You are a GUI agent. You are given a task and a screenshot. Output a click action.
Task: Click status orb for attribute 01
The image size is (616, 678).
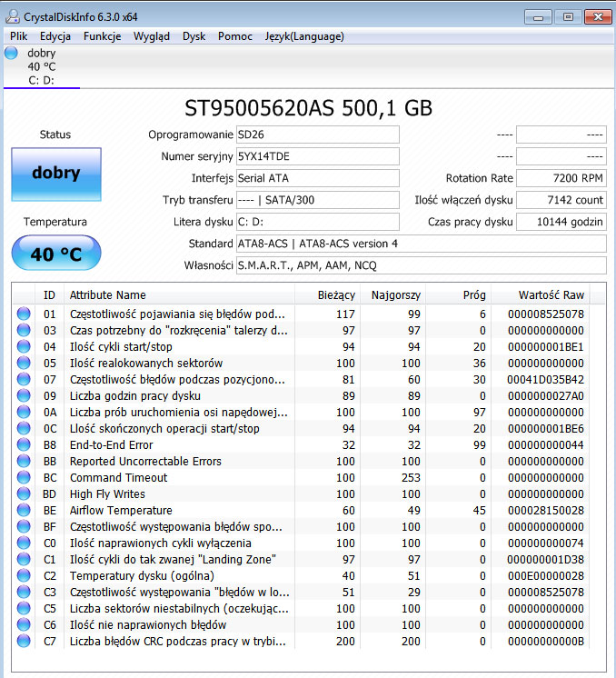(24, 314)
